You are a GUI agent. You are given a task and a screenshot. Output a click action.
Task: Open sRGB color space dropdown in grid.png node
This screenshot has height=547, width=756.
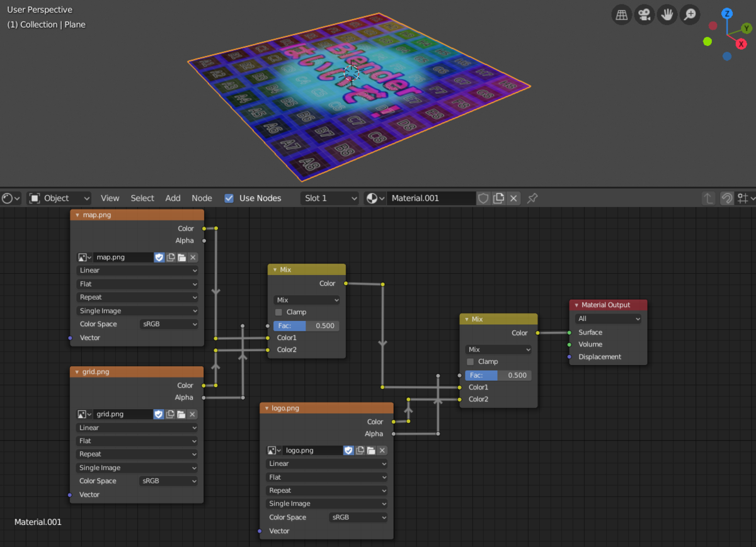[169, 481]
